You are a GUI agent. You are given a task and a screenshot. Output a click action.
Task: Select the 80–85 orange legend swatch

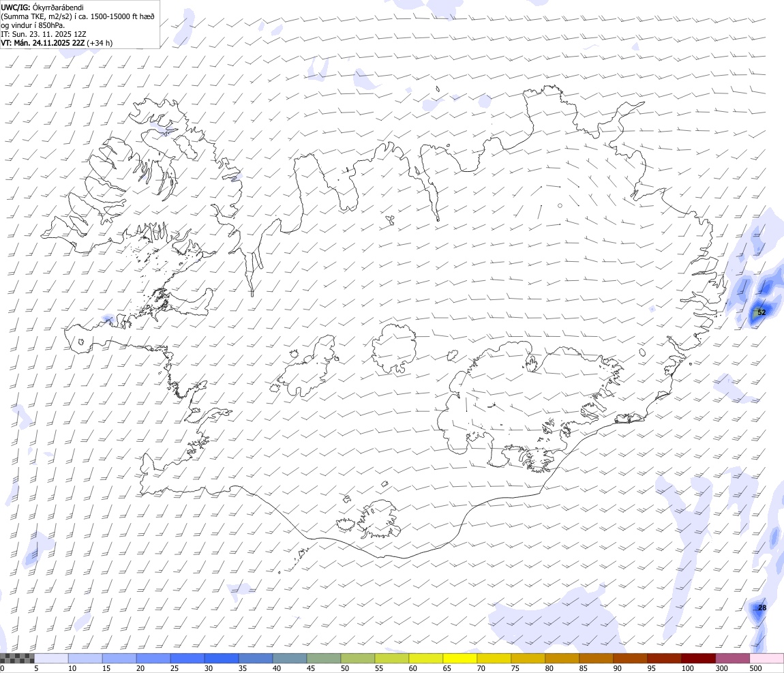pos(562,658)
